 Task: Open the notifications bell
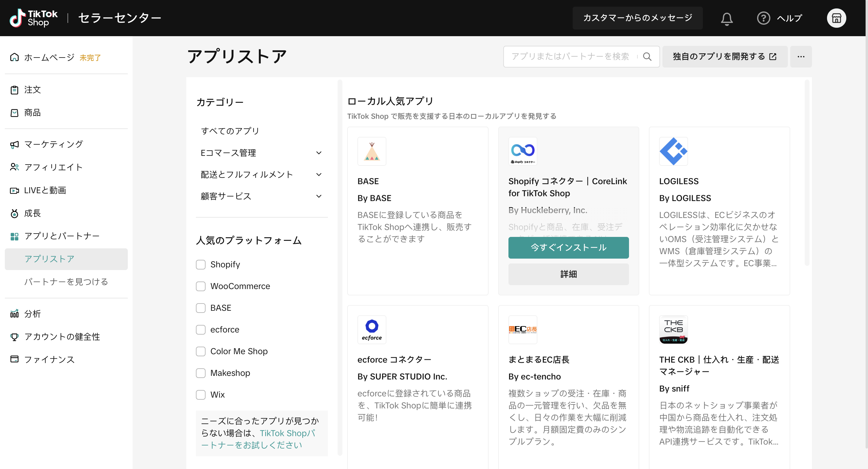727,18
